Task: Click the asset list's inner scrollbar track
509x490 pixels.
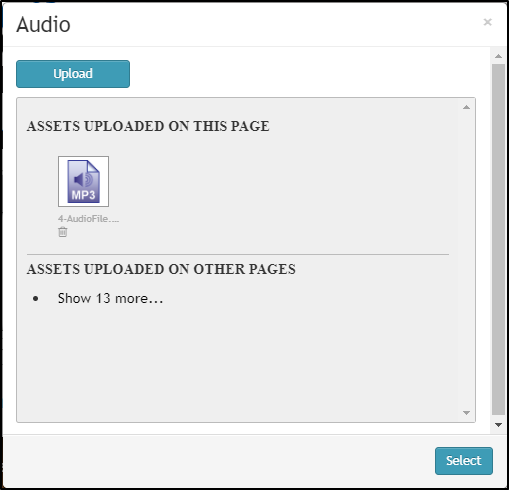Action: (466, 260)
